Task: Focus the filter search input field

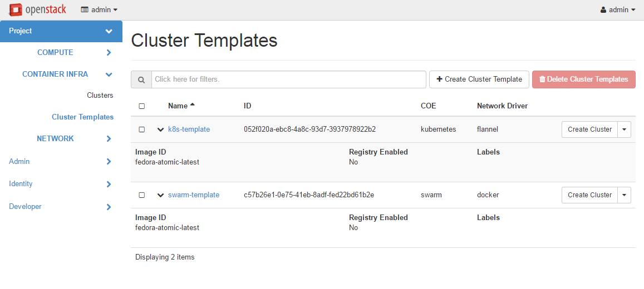Action: pos(288,79)
